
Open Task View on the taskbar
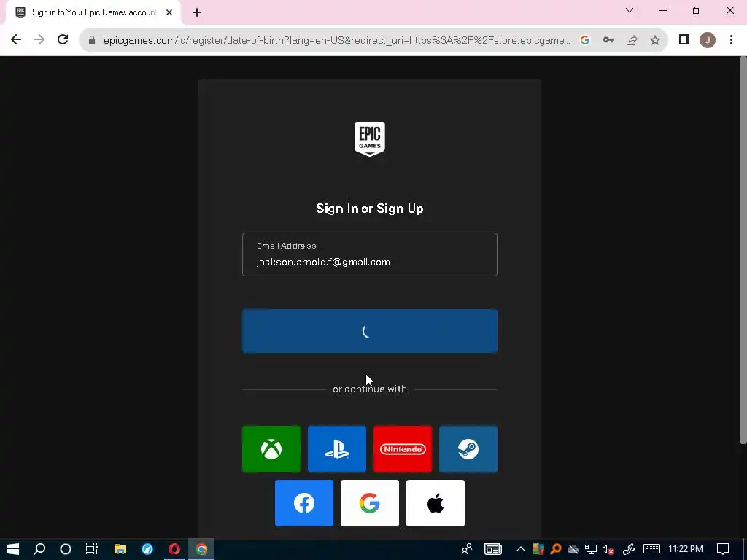pos(91,549)
